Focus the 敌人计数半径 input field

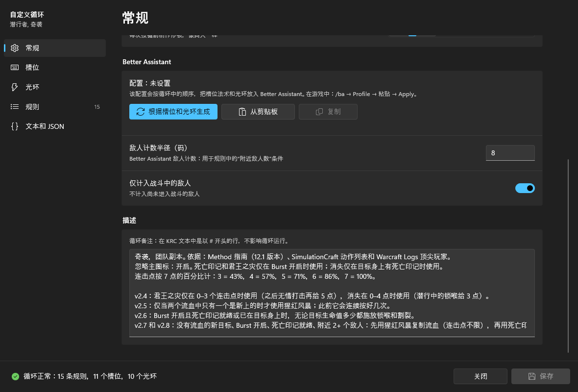(510, 153)
